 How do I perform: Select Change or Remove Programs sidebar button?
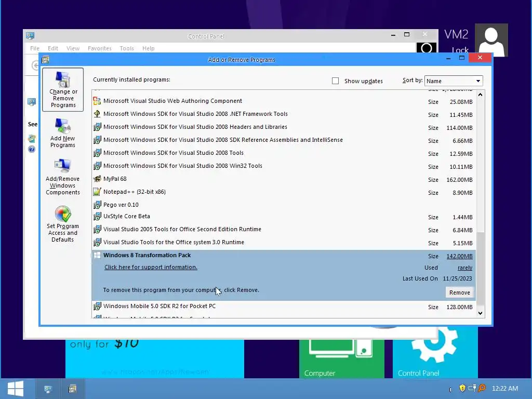click(x=63, y=89)
